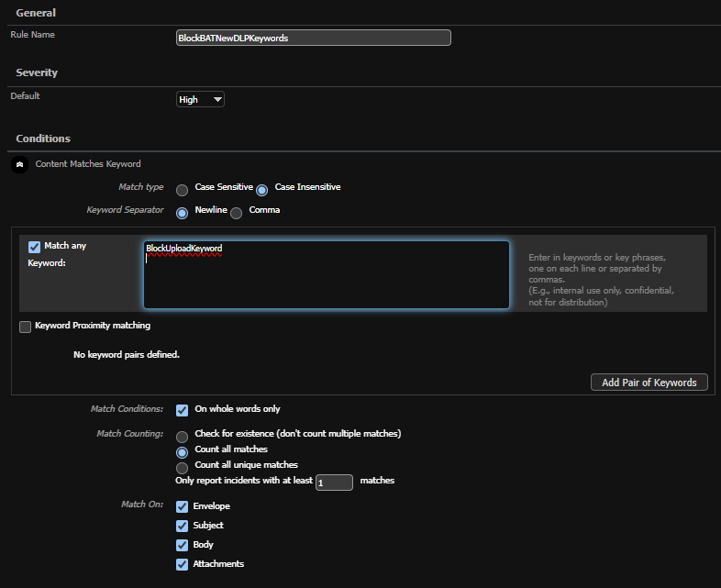
Task: Uncheck On whole words only
Action: (183, 410)
